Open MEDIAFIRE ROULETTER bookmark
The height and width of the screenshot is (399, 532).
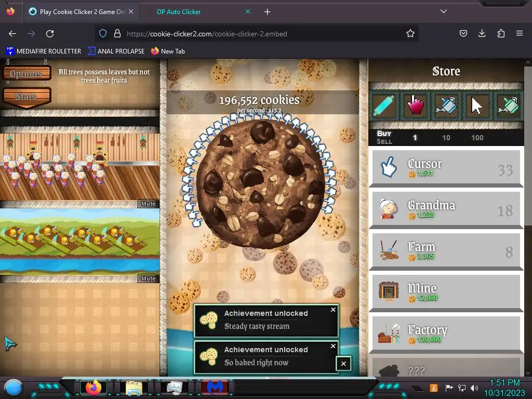(44, 51)
